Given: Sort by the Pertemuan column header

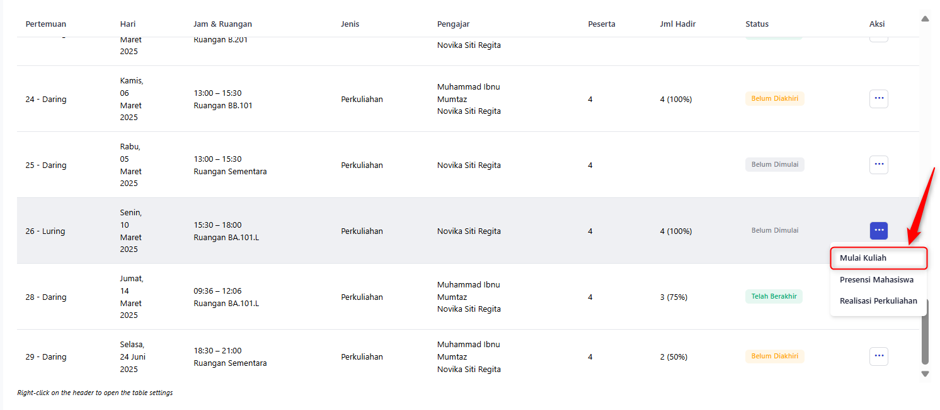Looking at the screenshot, I should tap(46, 24).
